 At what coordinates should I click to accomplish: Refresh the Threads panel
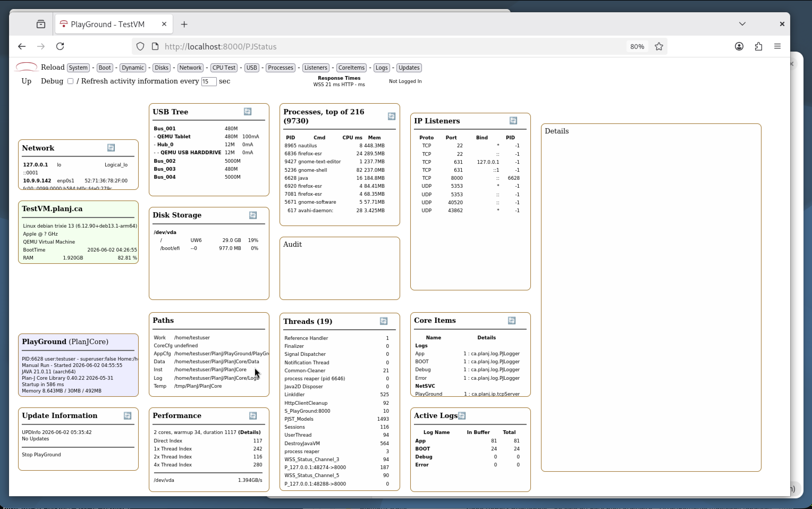(384, 321)
